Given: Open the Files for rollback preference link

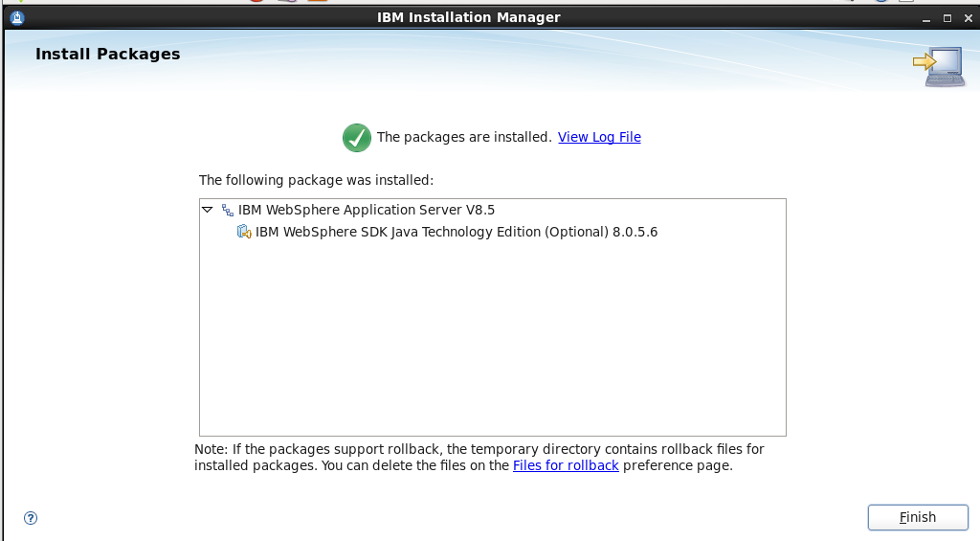Looking at the screenshot, I should tap(566, 465).
